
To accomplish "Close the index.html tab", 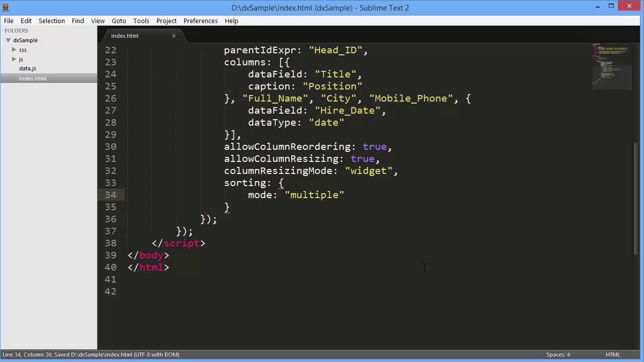I will tap(174, 36).
